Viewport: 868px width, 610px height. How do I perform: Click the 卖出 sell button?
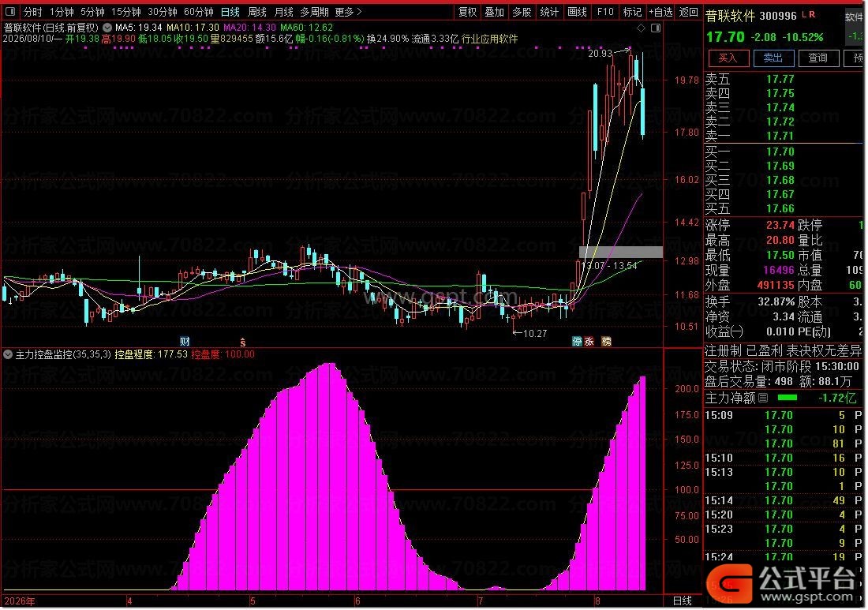pyautogui.click(x=773, y=58)
